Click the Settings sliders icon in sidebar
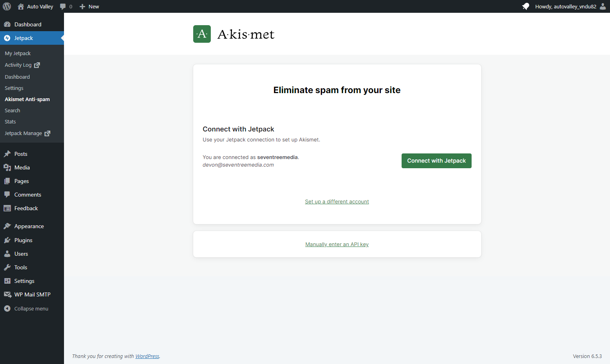The image size is (610, 364). pyautogui.click(x=7, y=281)
